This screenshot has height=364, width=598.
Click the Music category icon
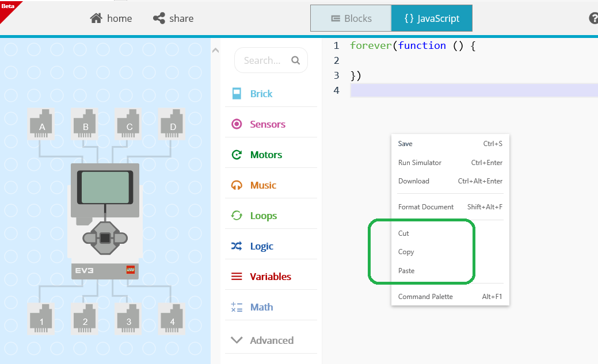pos(236,185)
